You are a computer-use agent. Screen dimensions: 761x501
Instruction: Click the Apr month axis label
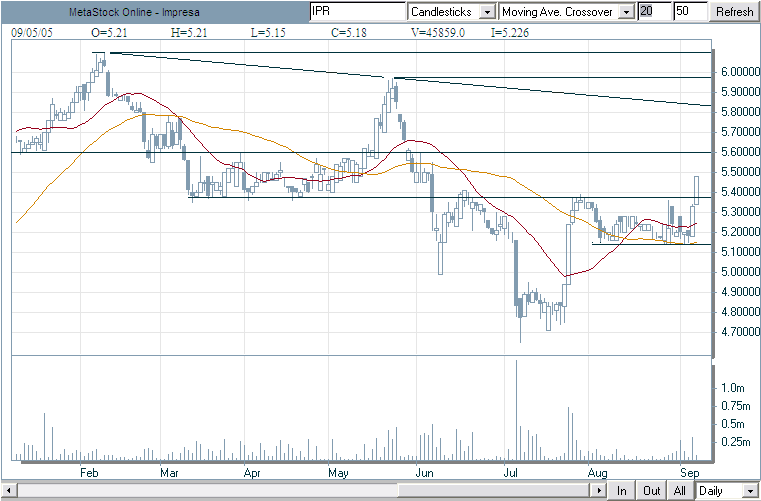(x=254, y=472)
